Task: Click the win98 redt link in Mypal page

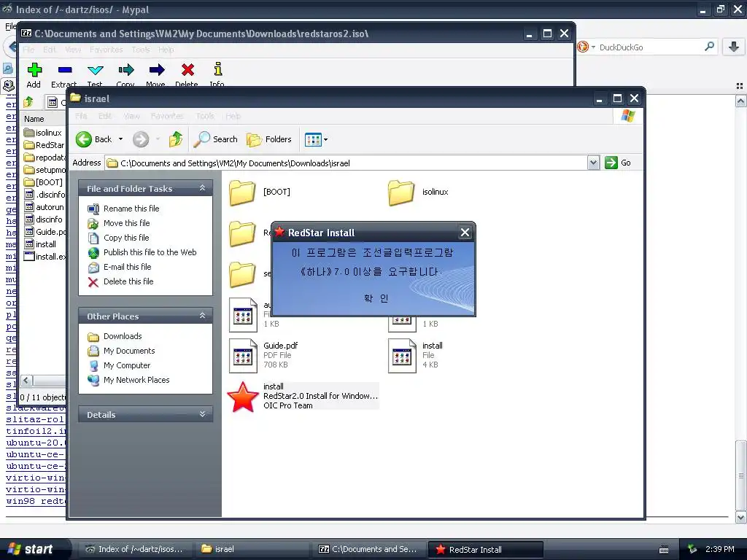Action: [x=36, y=501]
